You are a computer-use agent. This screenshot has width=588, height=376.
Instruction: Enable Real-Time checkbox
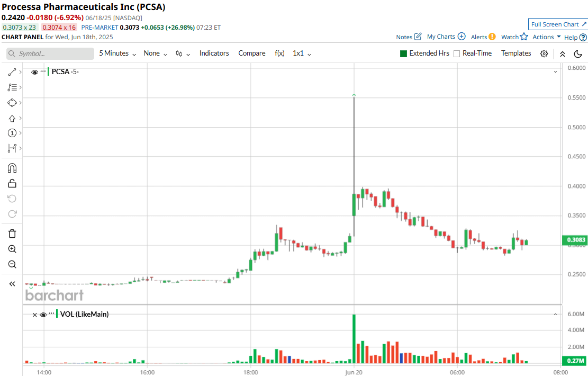tap(457, 53)
